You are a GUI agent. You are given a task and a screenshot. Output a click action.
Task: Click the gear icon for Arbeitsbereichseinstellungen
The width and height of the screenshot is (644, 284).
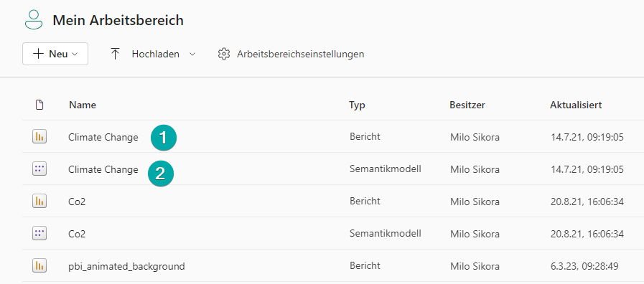tap(223, 55)
